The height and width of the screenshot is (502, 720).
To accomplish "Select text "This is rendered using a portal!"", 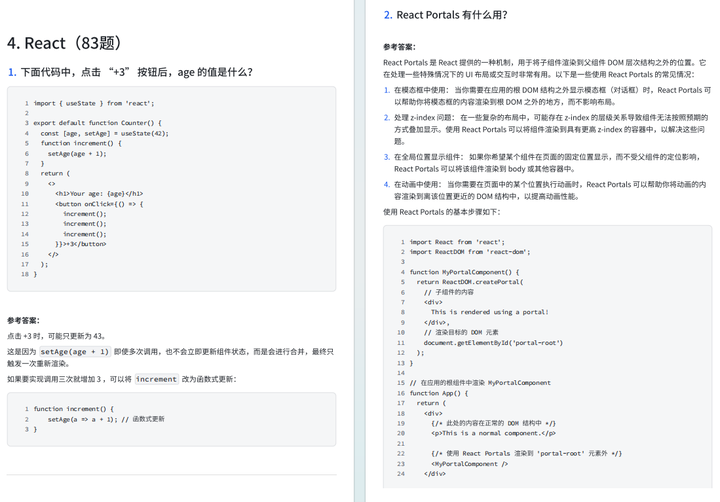I will click(490, 312).
